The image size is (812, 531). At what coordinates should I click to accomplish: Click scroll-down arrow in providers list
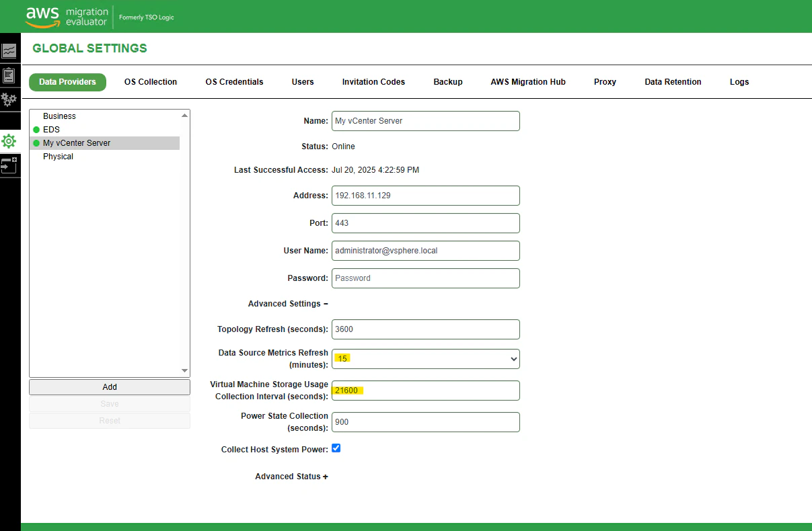pos(185,370)
